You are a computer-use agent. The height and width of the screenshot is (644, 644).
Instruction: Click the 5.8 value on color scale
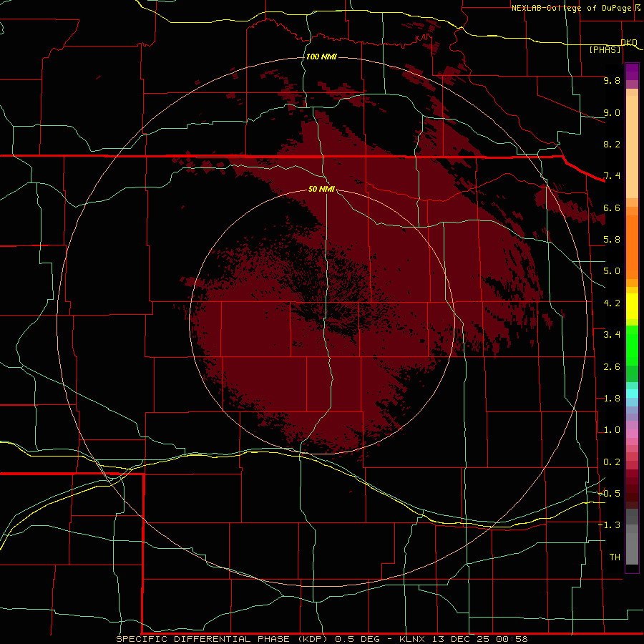612,240
